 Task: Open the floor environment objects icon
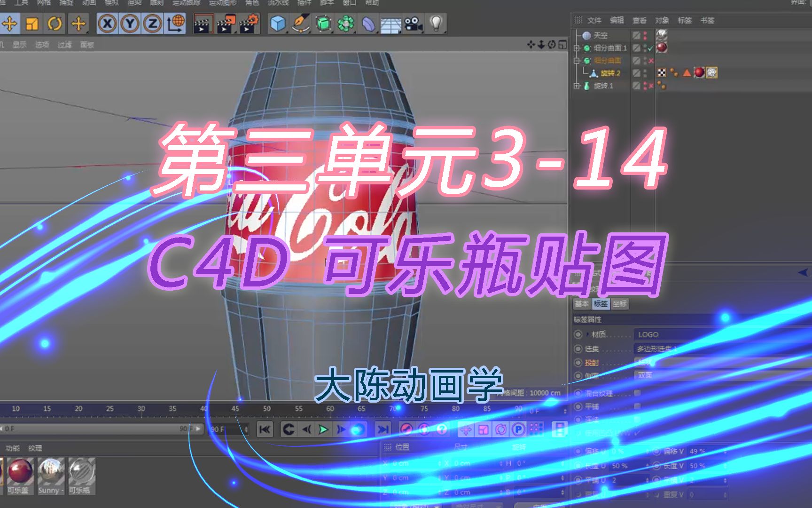click(390, 24)
